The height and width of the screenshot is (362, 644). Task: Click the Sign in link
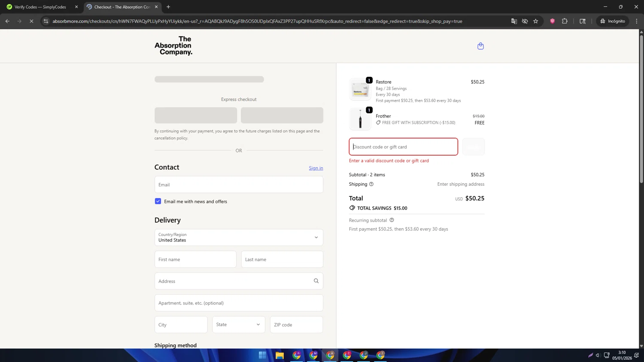[x=316, y=168]
